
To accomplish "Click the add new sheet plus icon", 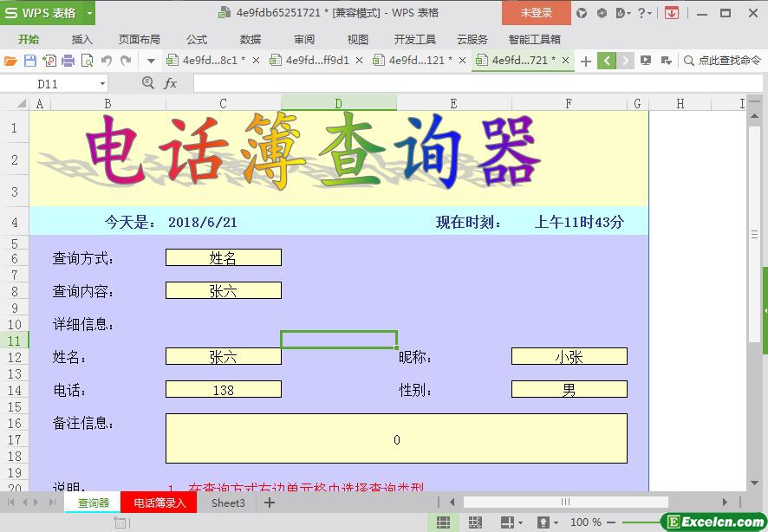I will pos(270,503).
